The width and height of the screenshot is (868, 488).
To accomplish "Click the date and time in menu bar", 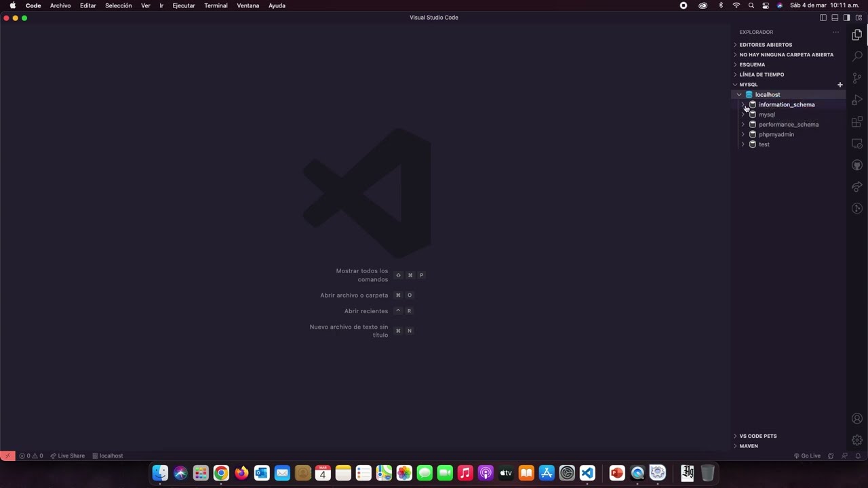I will tap(825, 5).
